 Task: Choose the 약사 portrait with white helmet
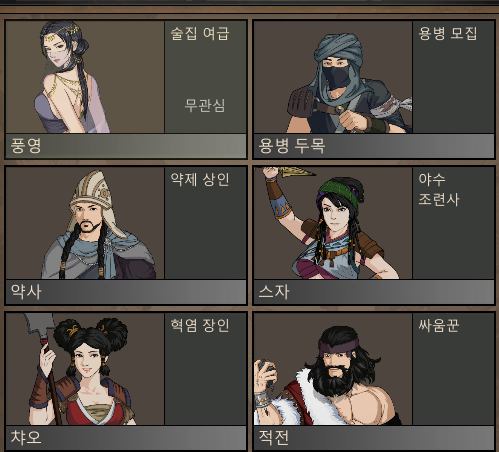coord(85,223)
